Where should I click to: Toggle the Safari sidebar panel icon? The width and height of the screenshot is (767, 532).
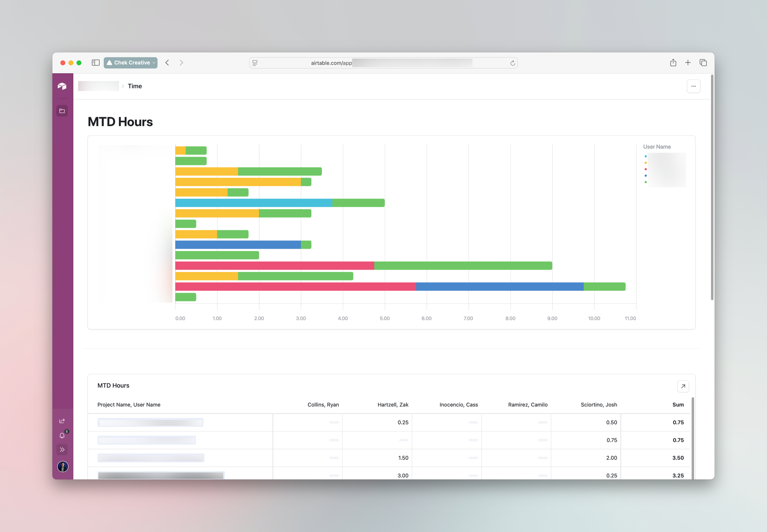[95, 63]
